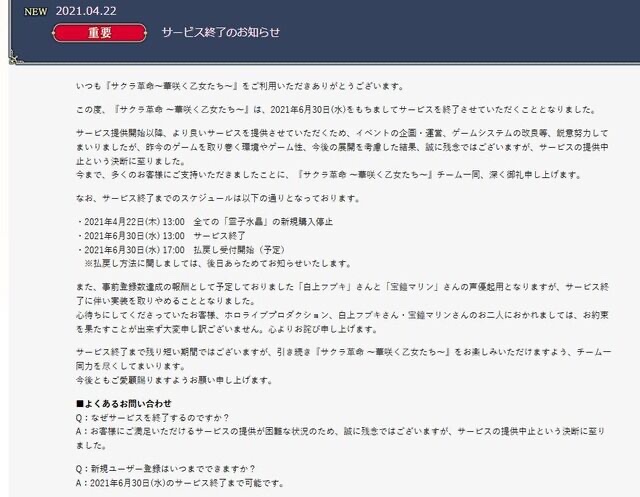Screen dimensions: 640x497
Task: Click the question なぜサービスを終了するのですか
Action: 153,418
